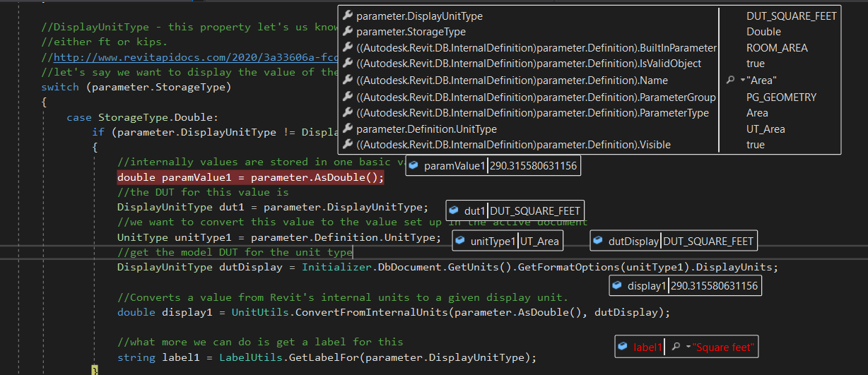The width and height of the screenshot is (868, 375).
Task: Click cube icon in dut1 datatip
Action: [x=454, y=210]
